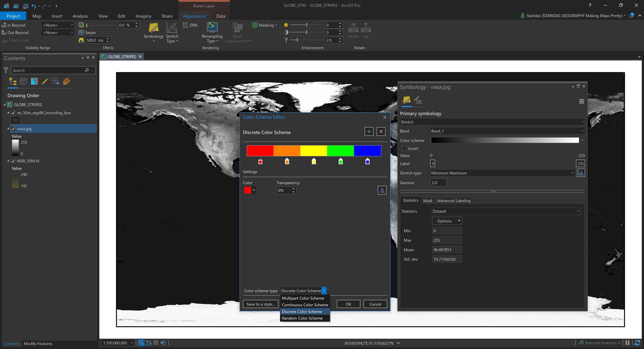This screenshot has width=644, height=349.
Task: Click the List By Labeling icon
Action: [66, 81]
